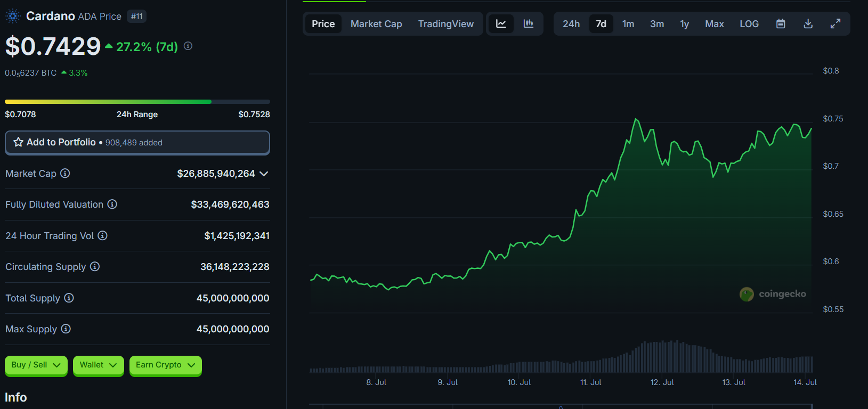Image resolution: width=868 pixels, height=409 pixels.
Task: Click the star icon in Add to Portfolio
Action: [18, 142]
